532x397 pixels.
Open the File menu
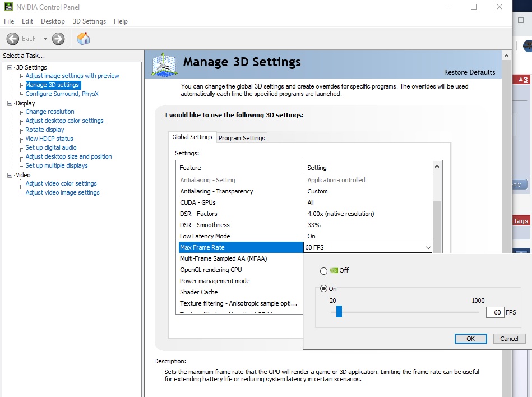coord(9,21)
